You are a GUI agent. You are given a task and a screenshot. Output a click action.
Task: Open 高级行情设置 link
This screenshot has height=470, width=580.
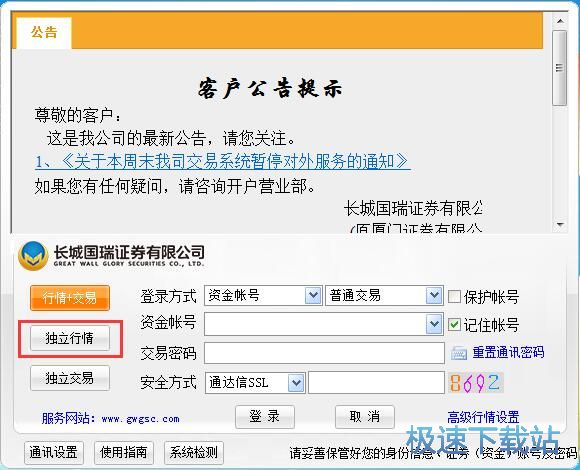click(483, 417)
